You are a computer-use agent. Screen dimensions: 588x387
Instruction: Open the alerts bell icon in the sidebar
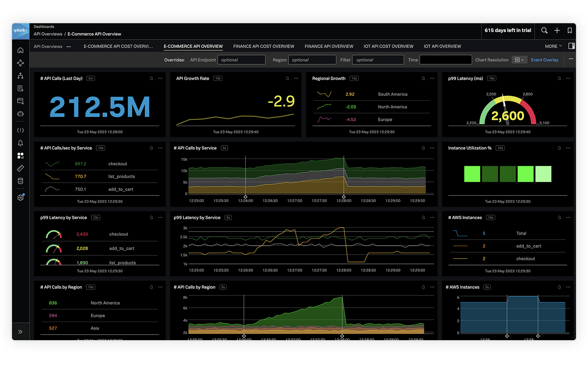click(x=20, y=143)
